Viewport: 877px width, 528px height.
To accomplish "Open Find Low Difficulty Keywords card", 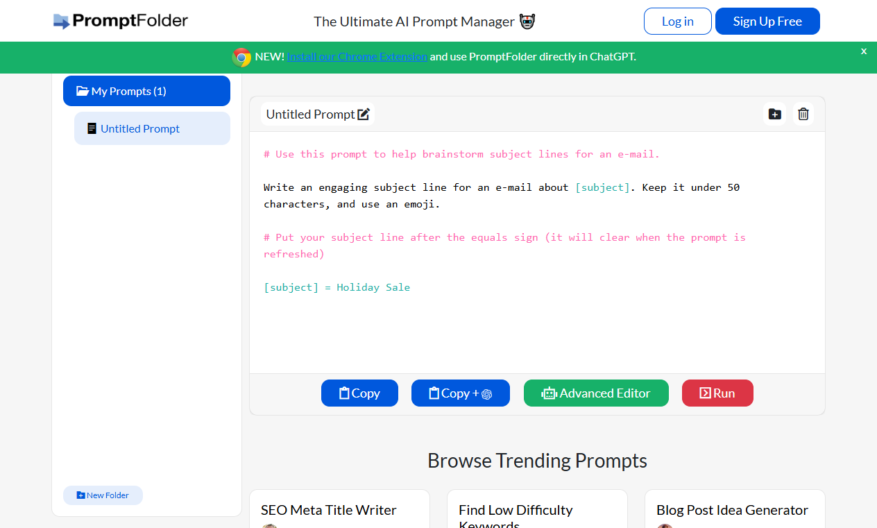I will pos(537,509).
